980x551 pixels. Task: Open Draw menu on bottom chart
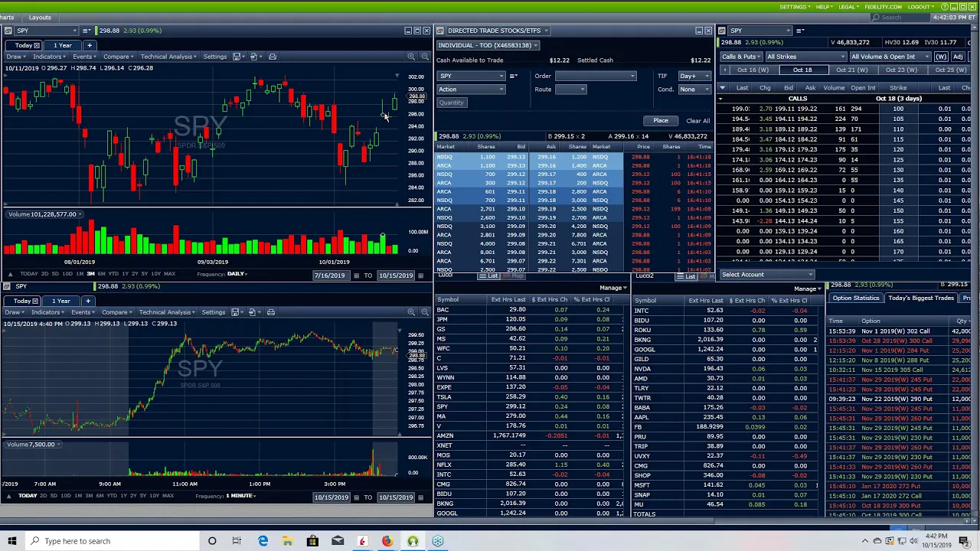pyautogui.click(x=15, y=312)
